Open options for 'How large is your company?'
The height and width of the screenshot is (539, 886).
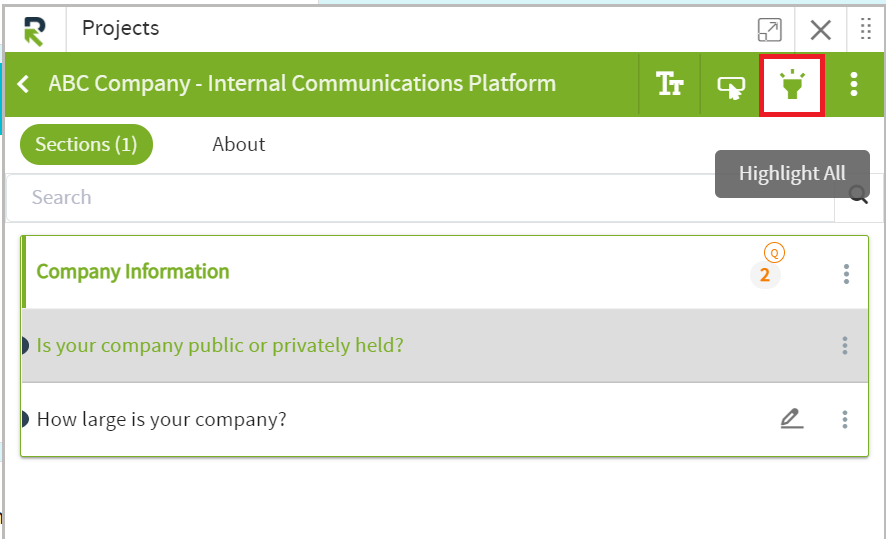click(x=845, y=419)
